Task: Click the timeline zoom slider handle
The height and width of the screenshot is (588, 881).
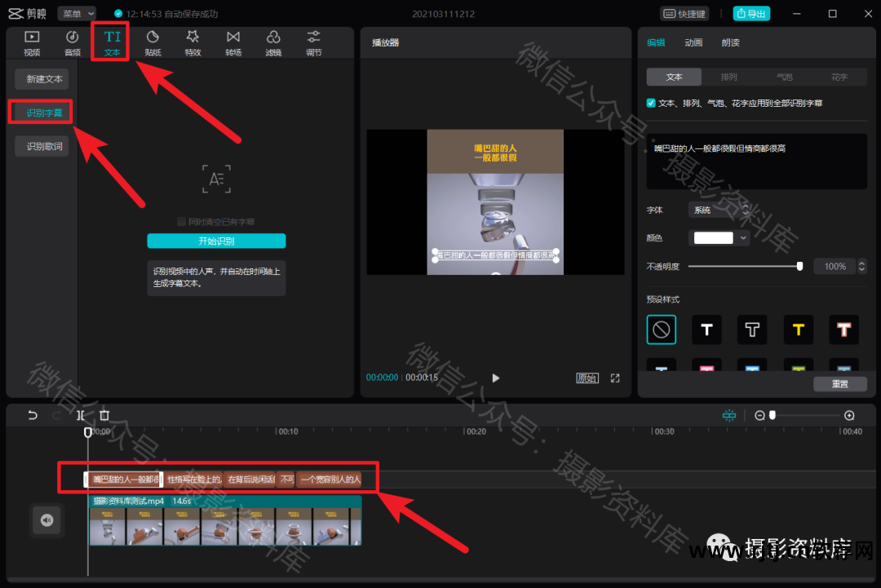Action: pos(773,415)
